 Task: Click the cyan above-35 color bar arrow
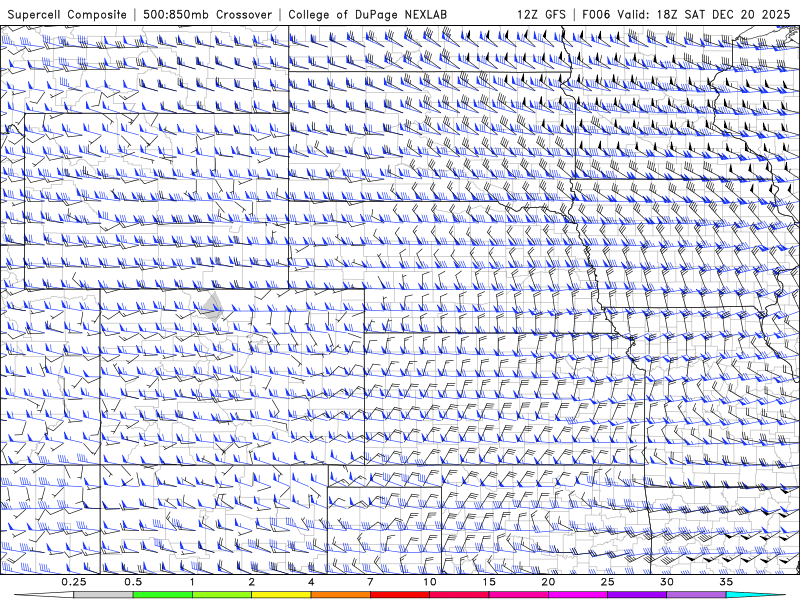click(755, 595)
